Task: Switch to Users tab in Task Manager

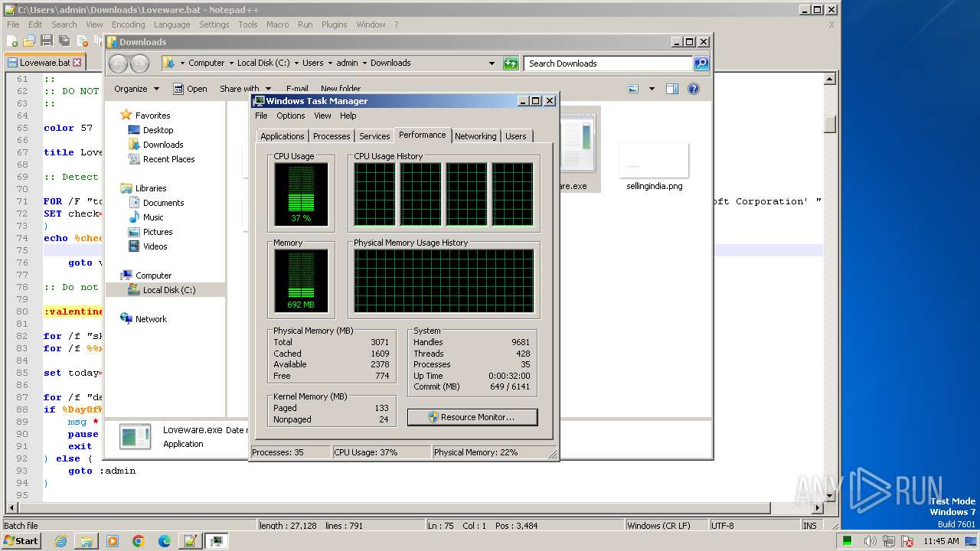Action: (516, 136)
